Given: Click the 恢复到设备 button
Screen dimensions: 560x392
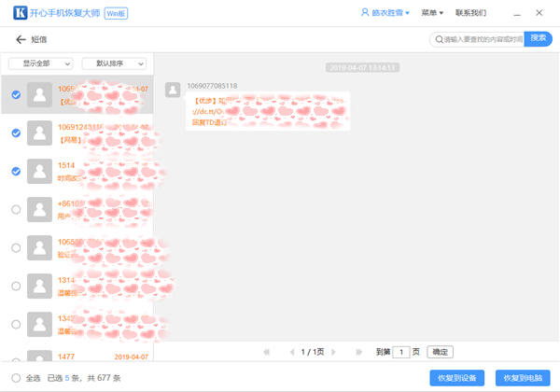Looking at the screenshot, I should 457,378.
